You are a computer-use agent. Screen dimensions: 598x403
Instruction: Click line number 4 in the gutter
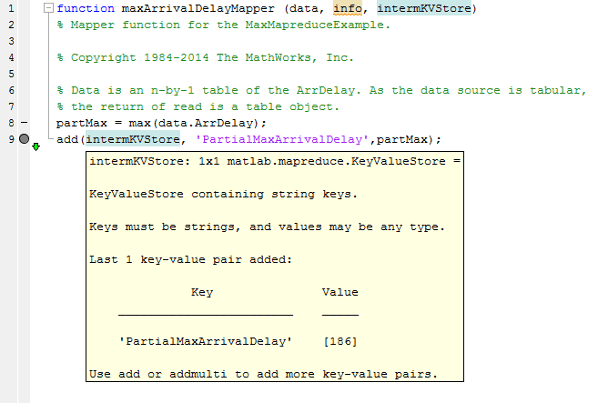coord(11,57)
